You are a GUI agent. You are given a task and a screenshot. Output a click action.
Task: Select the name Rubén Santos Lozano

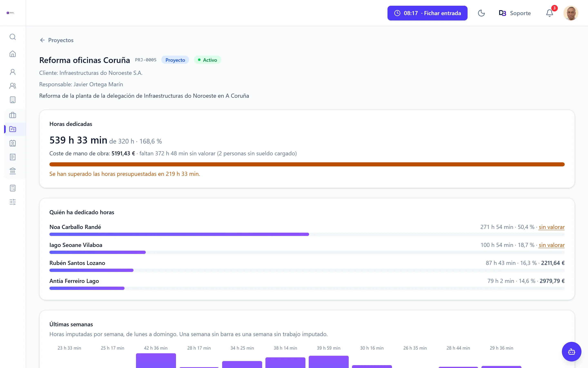(77, 263)
